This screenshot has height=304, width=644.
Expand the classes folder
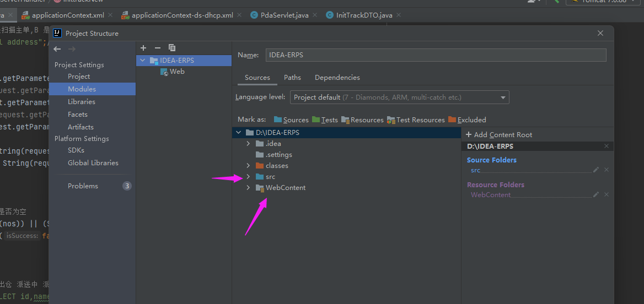(248, 166)
